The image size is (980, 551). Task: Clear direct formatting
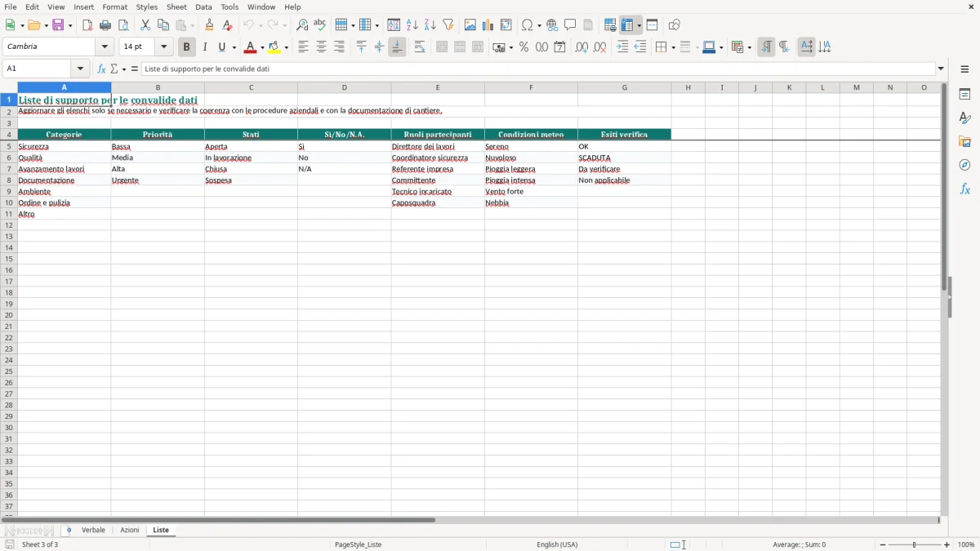228,25
